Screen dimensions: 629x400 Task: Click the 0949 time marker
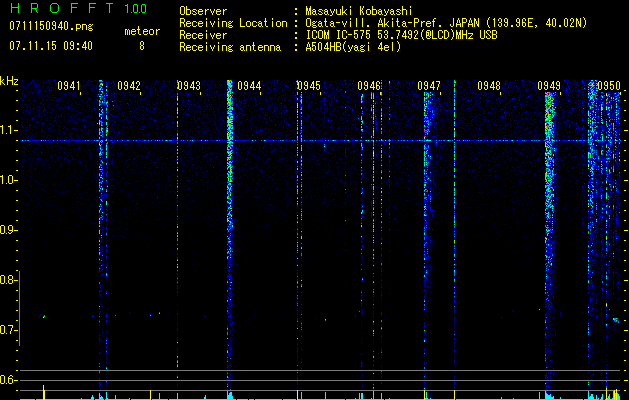tap(549, 86)
